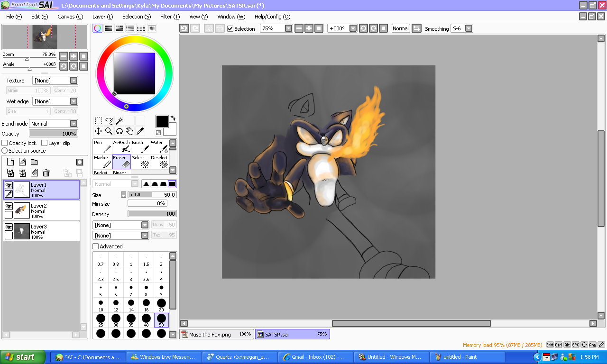The width and height of the screenshot is (607, 364).
Task: Click the black foreground color swatch
Action: coord(162,121)
